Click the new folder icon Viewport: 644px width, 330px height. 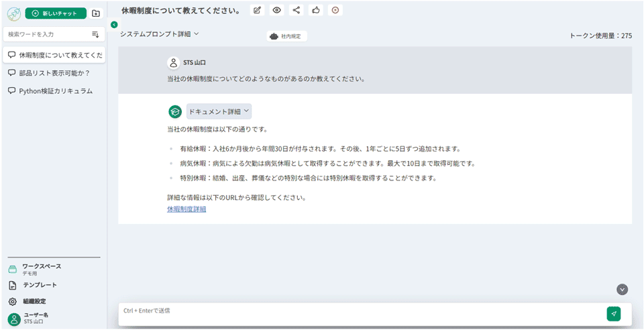tap(96, 13)
